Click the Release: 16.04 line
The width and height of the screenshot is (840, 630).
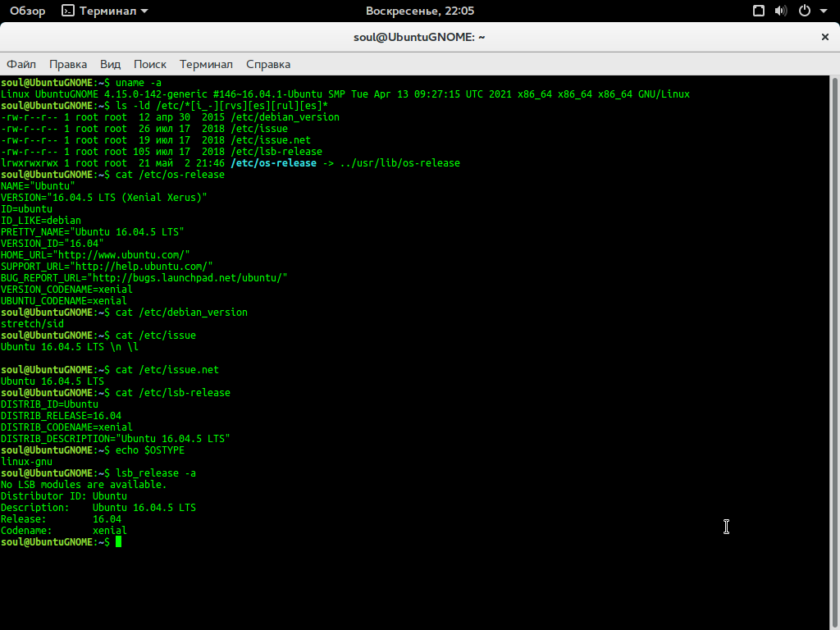[61, 519]
